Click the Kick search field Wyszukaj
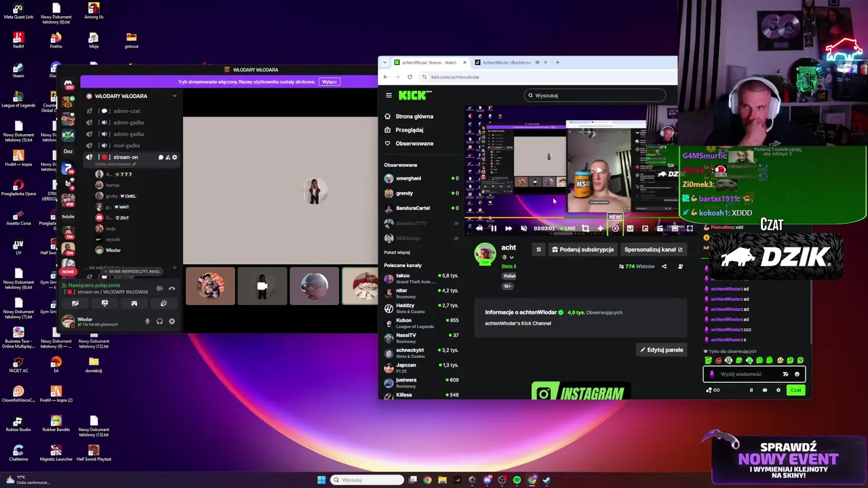868x488 pixels. [595, 96]
